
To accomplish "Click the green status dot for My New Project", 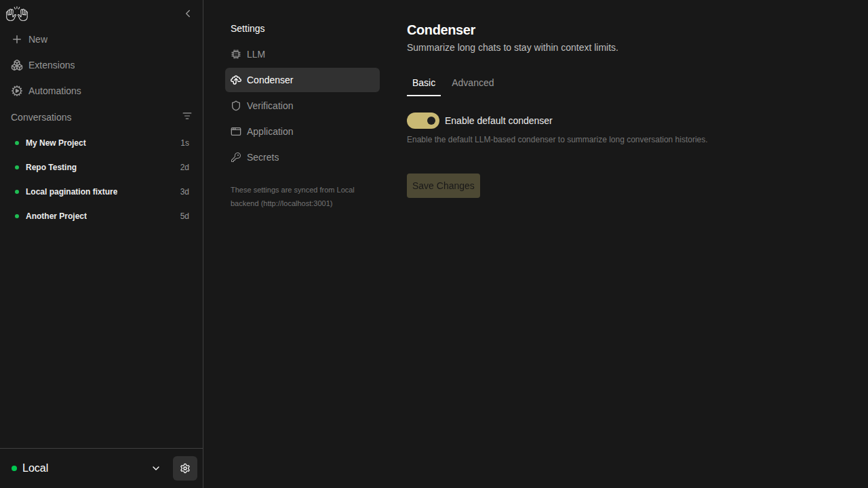I will [17, 143].
